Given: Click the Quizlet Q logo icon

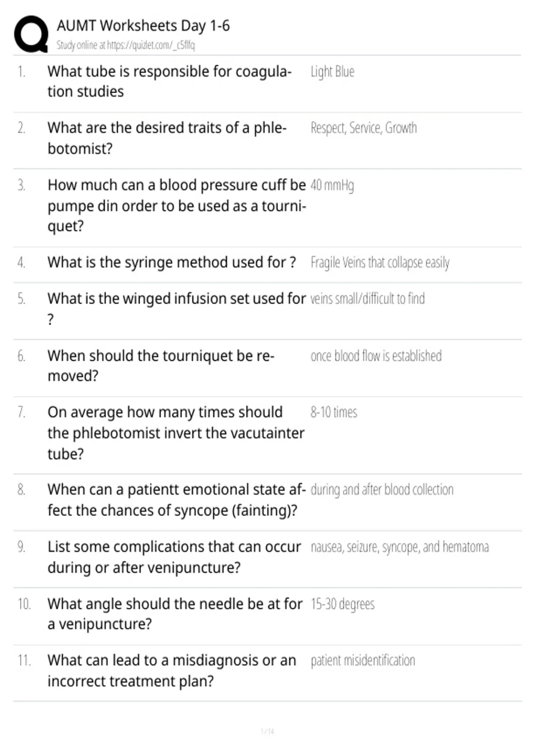Looking at the screenshot, I should (31, 34).
